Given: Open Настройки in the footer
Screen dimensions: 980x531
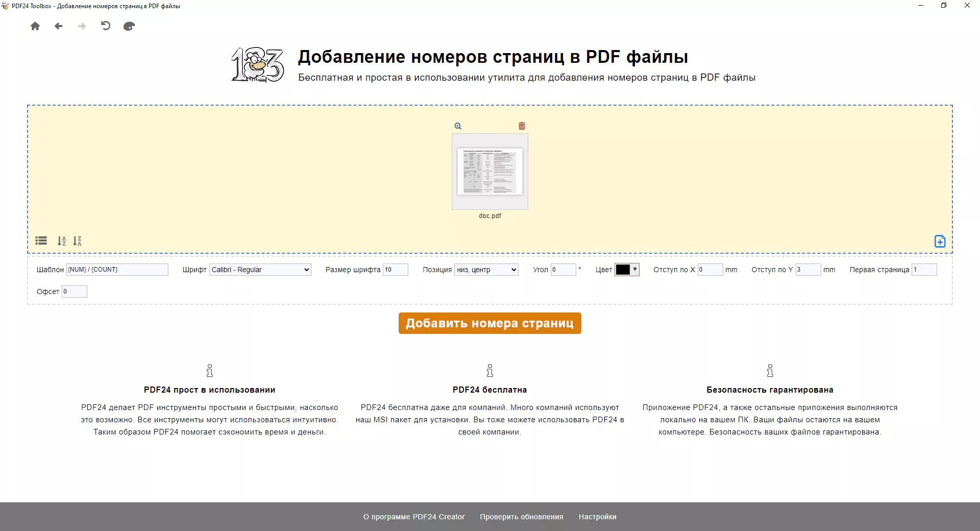Looking at the screenshot, I should tap(597, 517).
